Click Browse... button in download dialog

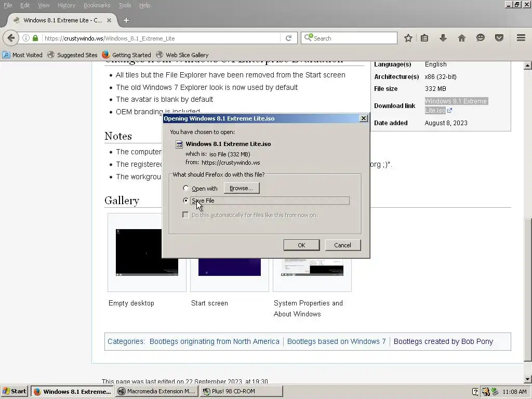(x=241, y=188)
